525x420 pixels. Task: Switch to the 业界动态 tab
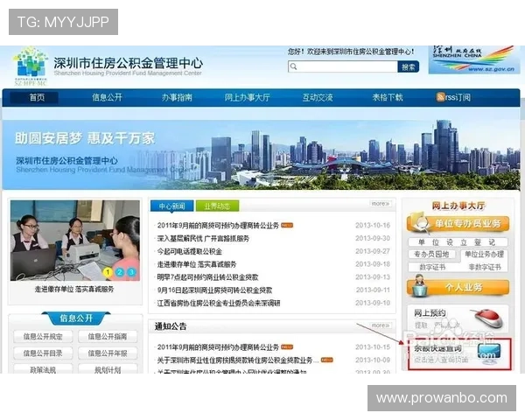(x=217, y=206)
